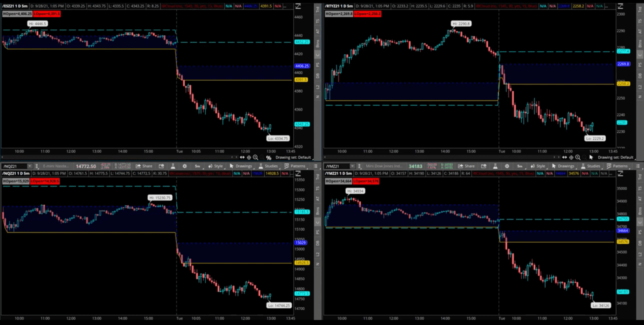Screen dimensions: 644x325
Task: Open the TS sidebar tab on /ESZ21 chart
Action: pos(318,21)
